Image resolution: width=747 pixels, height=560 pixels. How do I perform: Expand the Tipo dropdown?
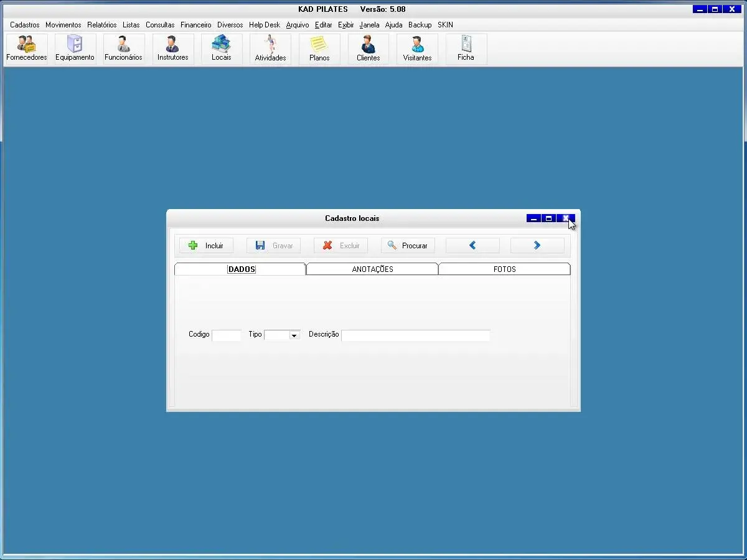(x=294, y=335)
